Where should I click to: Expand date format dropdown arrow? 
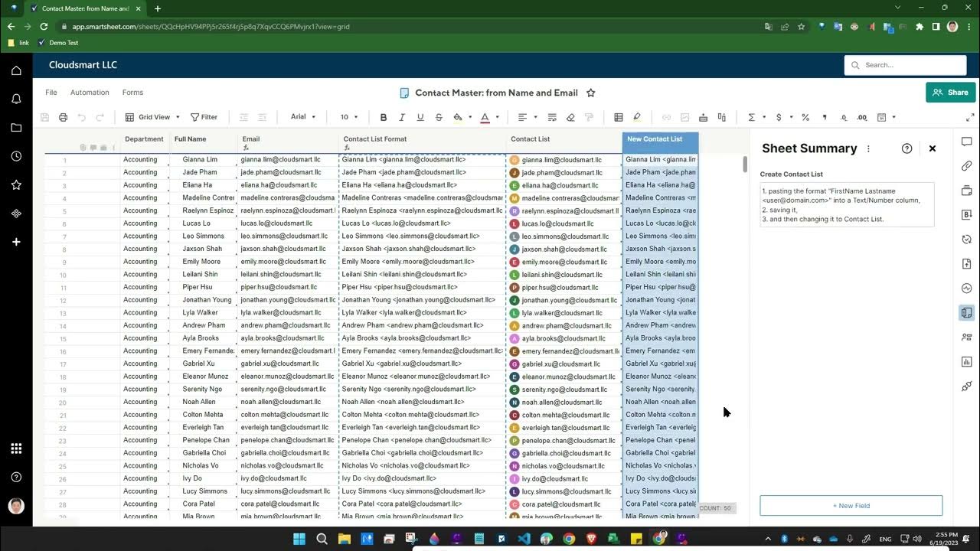pyautogui.click(x=893, y=117)
